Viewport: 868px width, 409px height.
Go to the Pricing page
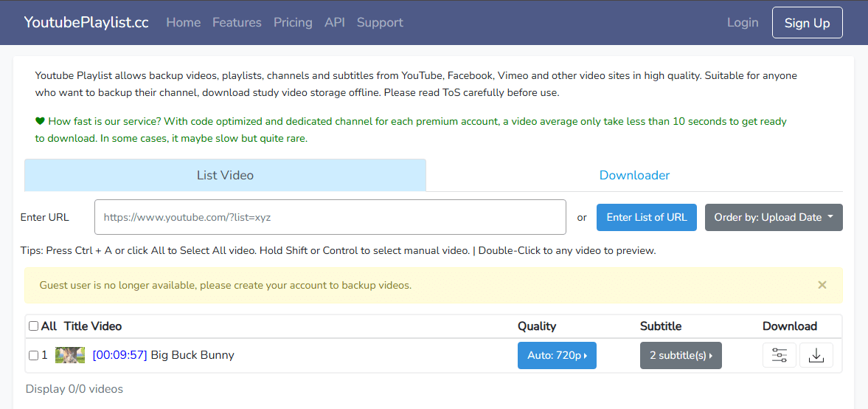point(293,22)
